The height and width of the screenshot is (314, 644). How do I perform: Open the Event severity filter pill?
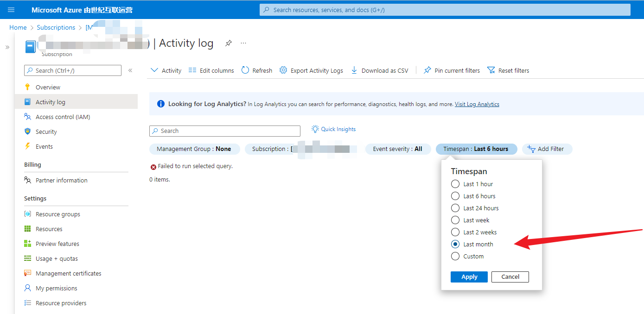click(397, 149)
